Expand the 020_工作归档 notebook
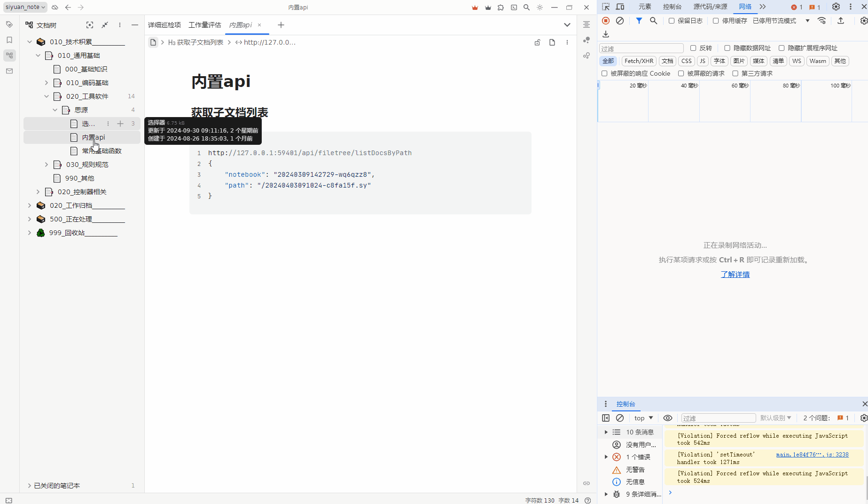 point(30,205)
